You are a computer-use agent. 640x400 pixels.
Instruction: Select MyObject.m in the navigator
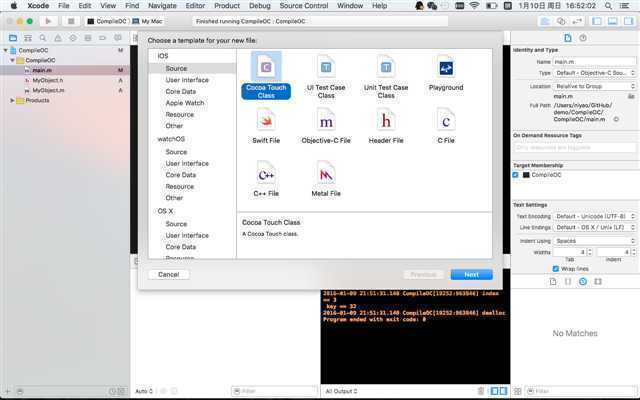[x=47, y=90]
